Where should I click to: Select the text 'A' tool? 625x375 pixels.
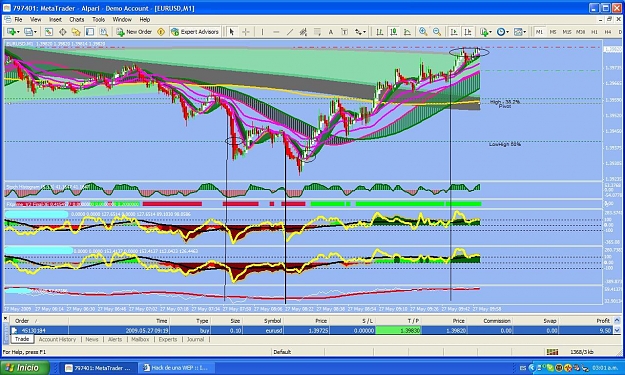[330, 32]
